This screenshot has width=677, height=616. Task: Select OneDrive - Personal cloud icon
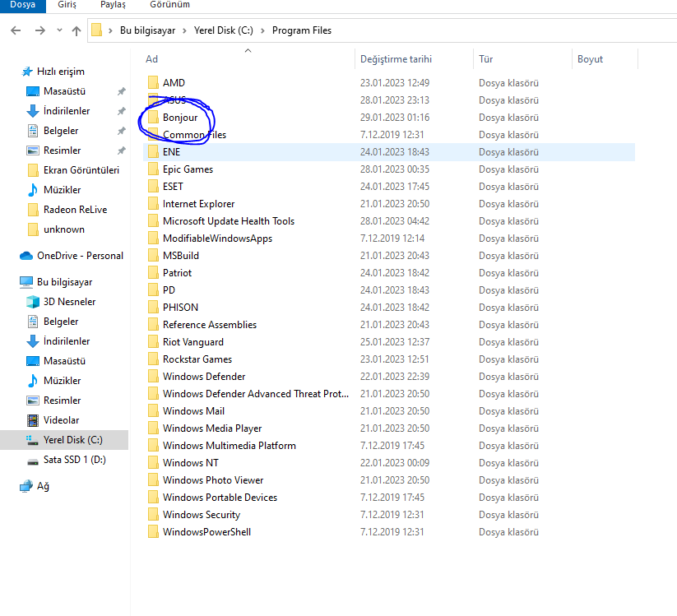click(26, 256)
